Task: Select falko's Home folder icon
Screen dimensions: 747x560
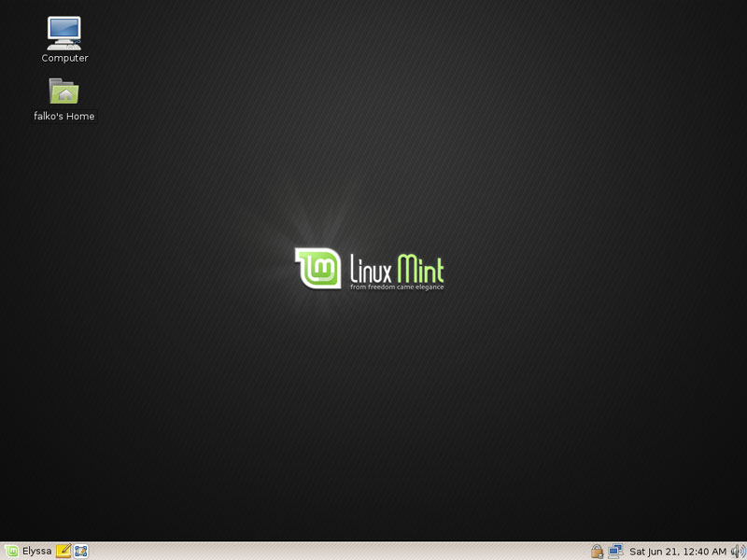Action: [63, 91]
